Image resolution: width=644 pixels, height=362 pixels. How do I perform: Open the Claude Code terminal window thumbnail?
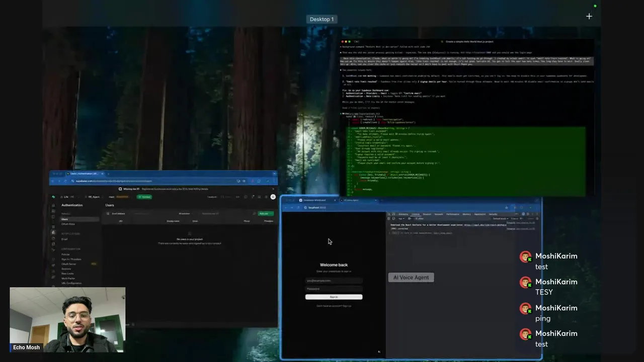point(467,118)
